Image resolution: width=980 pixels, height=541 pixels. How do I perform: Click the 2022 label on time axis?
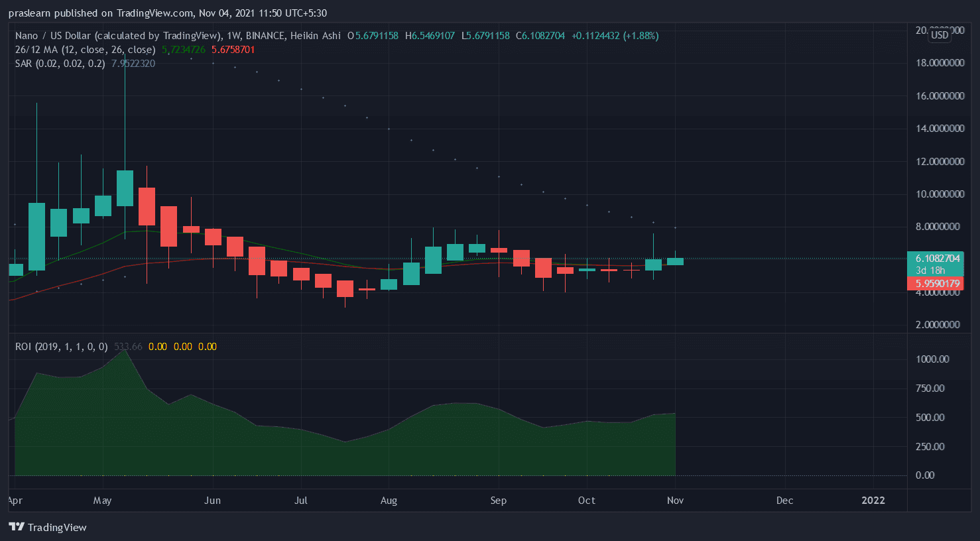pos(873,501)
